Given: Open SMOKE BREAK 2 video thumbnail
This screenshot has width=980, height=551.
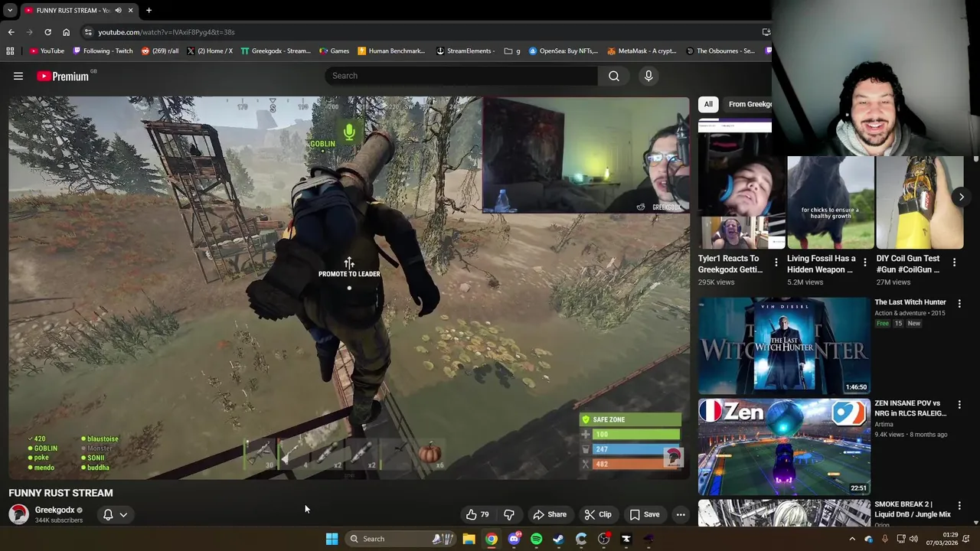Looking at the screenshot, I should click(x=784, y=513).
